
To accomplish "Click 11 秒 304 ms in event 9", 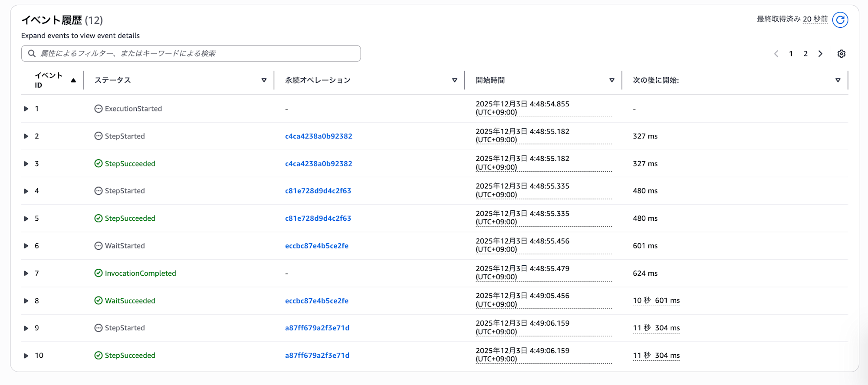I will 656,328.
